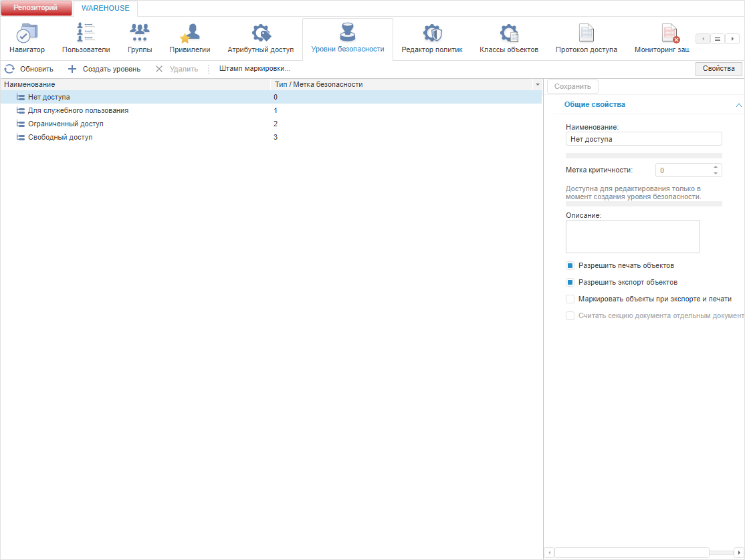Click the Создать уровень button
Viewport: 745px width, 560px height.
[104, 69]
